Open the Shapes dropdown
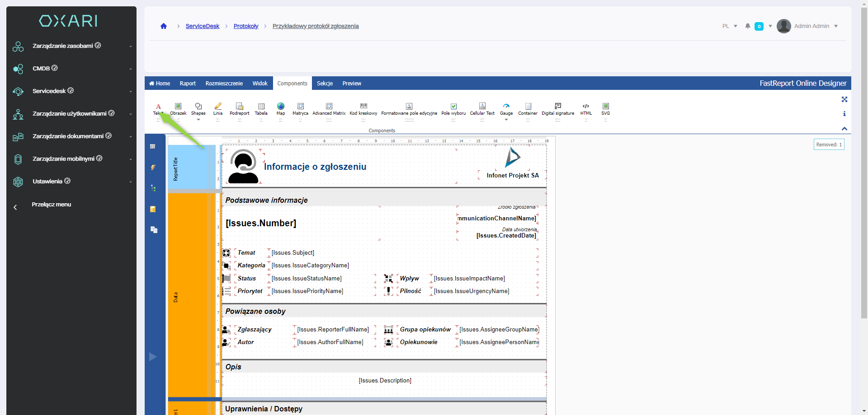The height and width of the screenshot is (415, 868). (x=198, y=120)
